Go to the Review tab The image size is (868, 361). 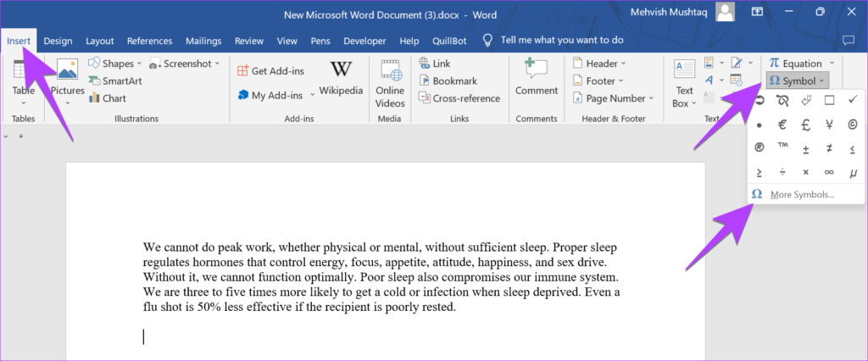pos(249,41)
